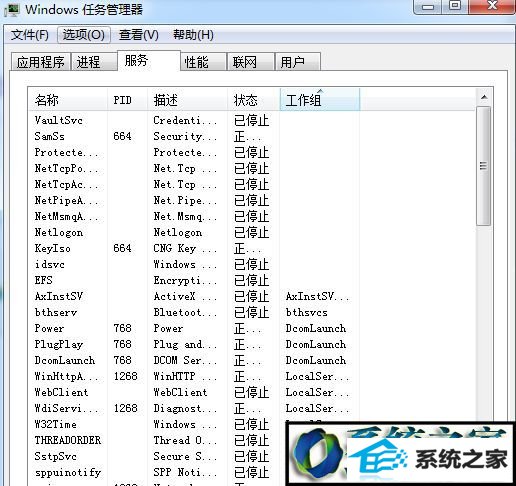Select the 服务 tab
This screenshot has height=486, width=516.
click(149, 61)
